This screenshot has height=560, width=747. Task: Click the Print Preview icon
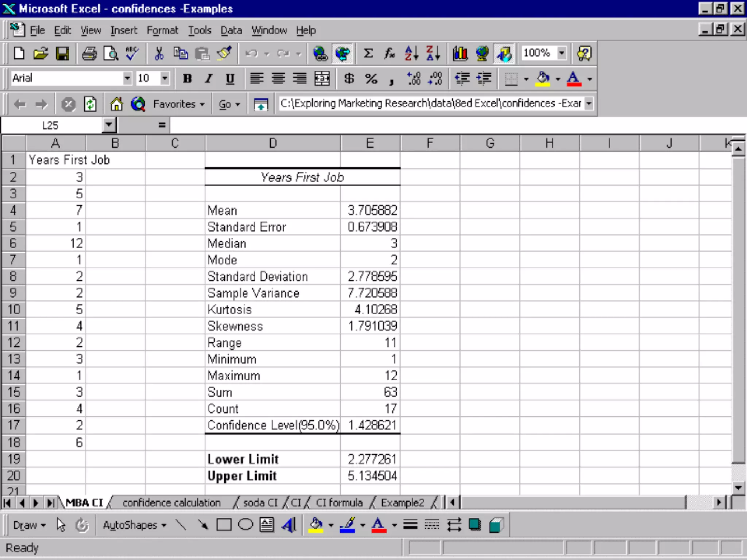111,54
